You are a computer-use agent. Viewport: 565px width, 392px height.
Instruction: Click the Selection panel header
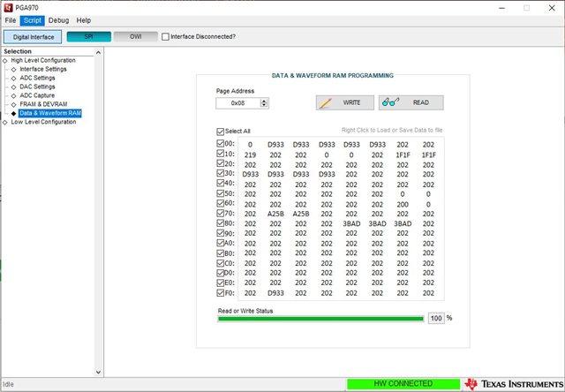click(18, 51)
